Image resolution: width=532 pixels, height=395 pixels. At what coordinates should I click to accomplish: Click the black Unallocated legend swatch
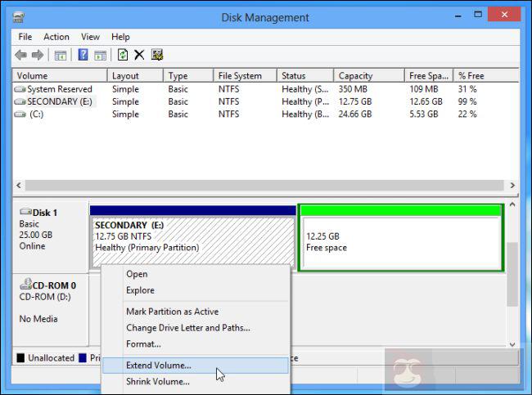(20, 358)
